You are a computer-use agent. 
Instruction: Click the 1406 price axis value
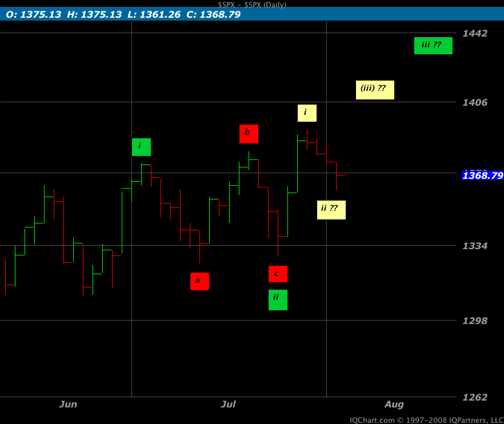(x=475, y=102)
